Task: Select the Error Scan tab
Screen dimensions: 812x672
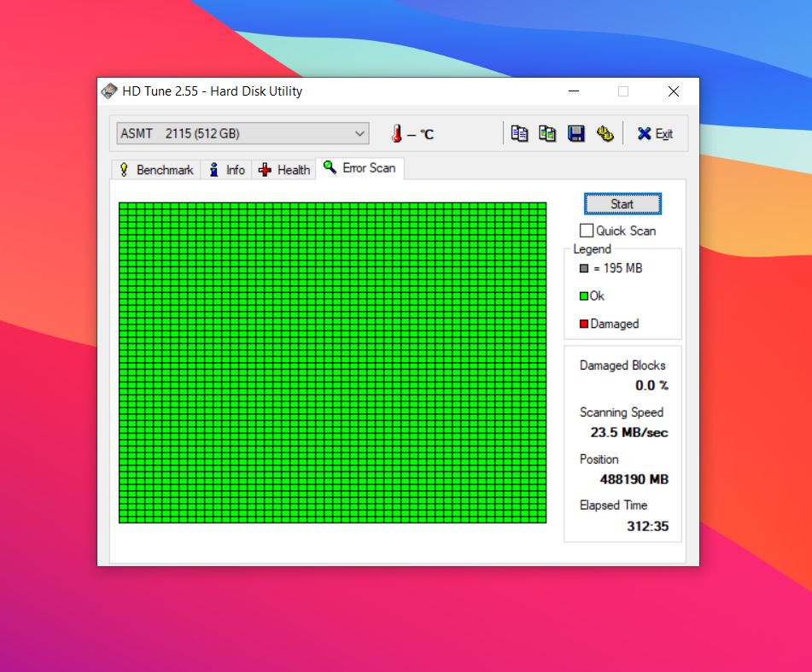Action: coord(359,167)
